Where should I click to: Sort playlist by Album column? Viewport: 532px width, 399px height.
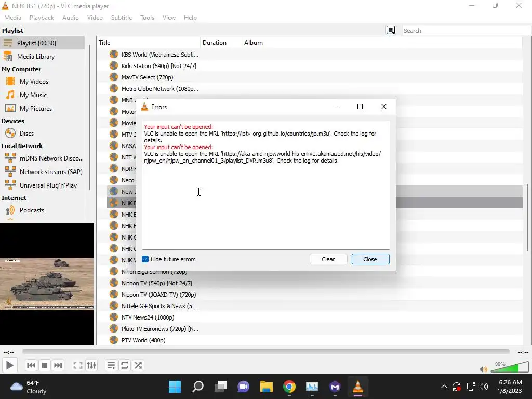382,43
